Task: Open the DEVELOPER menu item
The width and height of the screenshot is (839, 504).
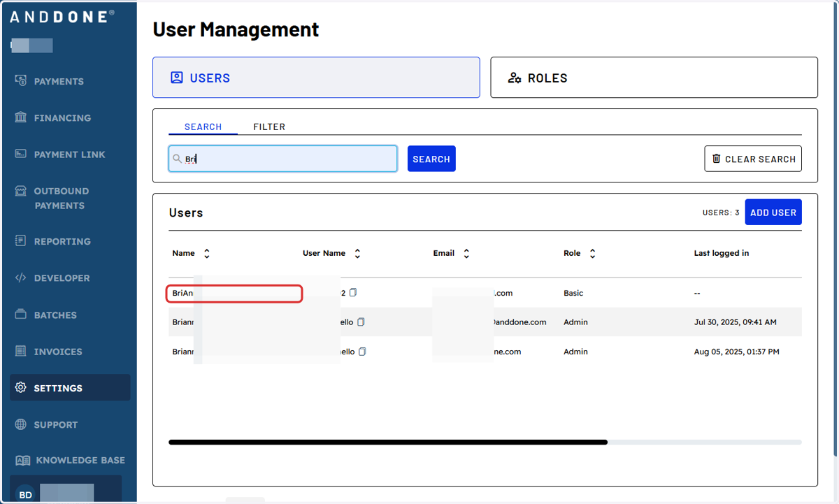Action: 62,278
